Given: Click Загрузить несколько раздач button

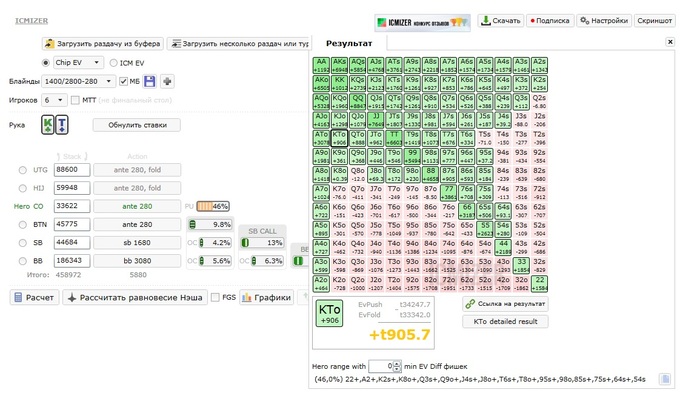Looking at the screenshot, I should (239, 44).
